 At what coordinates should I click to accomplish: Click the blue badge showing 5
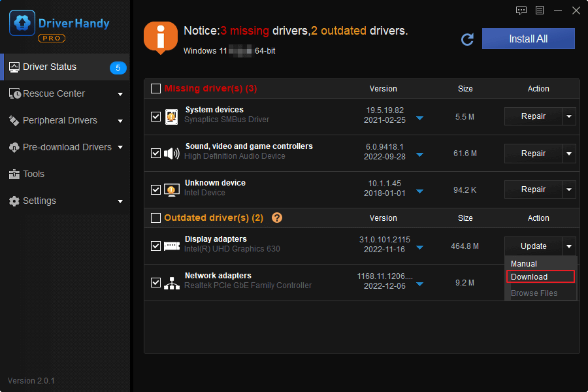click(118, 67)
